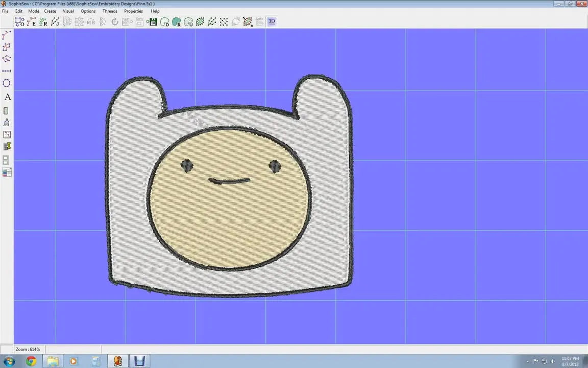The height and width of the screenshot is (368, 588).
Task: Select the text 'A' lettering tool
Action: (x=7, y=97)
